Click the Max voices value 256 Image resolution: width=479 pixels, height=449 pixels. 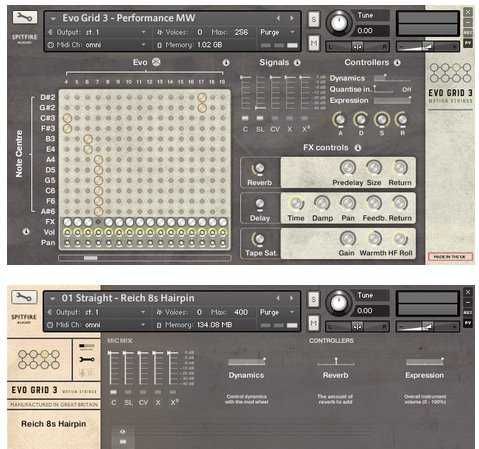point(241,32)
